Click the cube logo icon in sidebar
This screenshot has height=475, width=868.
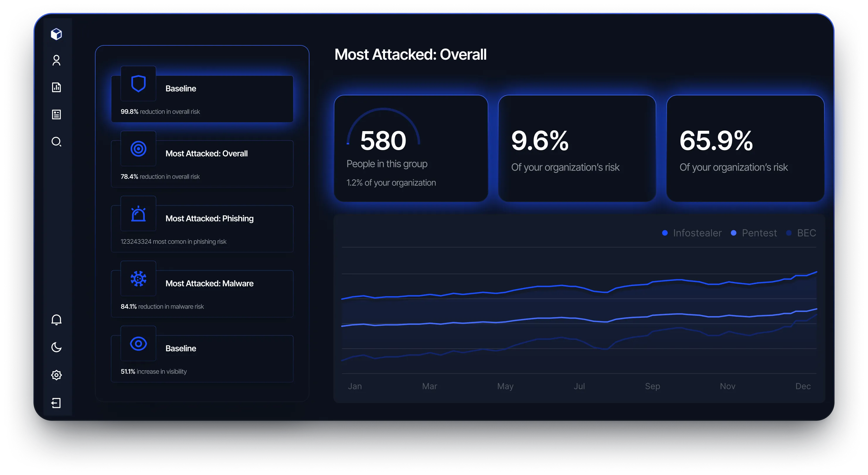coord(56,34)
